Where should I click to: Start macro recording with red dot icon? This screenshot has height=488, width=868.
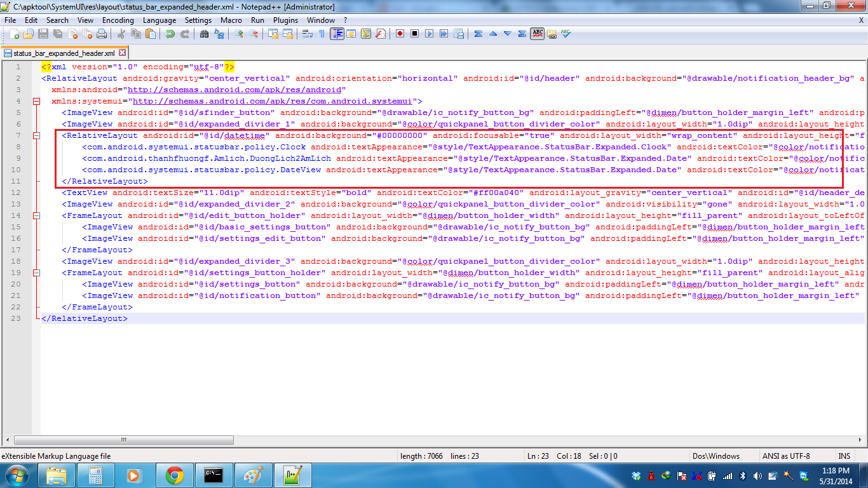(400, 34)
